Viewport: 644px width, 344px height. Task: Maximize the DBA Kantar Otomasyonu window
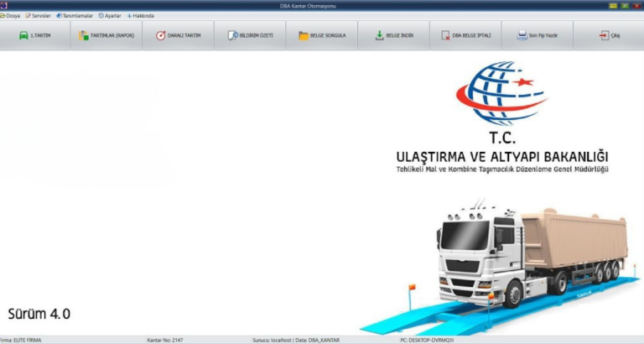(x=625, y=6)
